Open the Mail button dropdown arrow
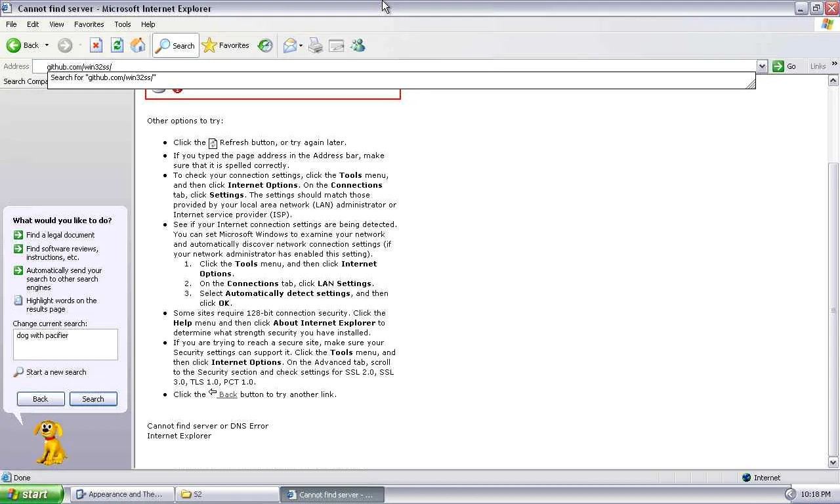 (x=301, y=45)
